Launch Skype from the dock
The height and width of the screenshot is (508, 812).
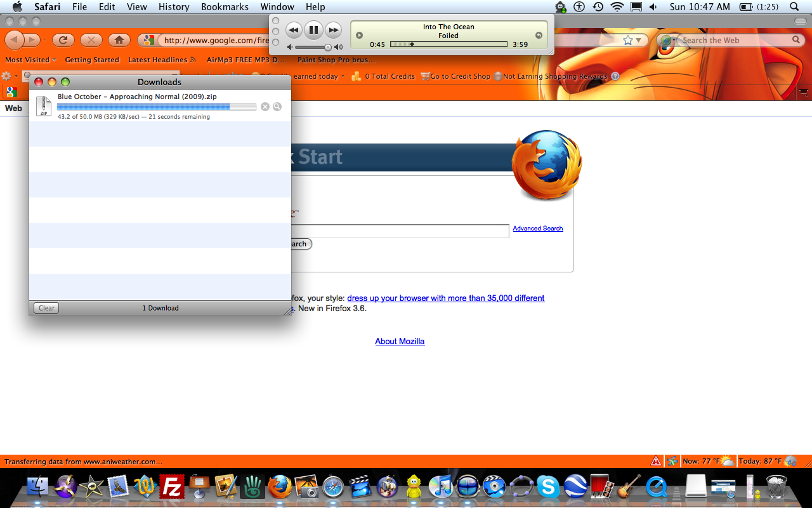click(x=547, y=488)
